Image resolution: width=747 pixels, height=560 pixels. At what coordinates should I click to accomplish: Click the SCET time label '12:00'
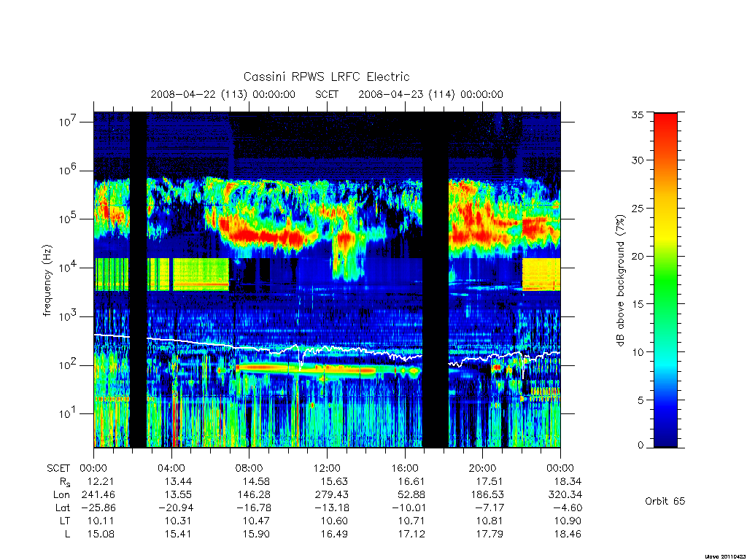327,468
